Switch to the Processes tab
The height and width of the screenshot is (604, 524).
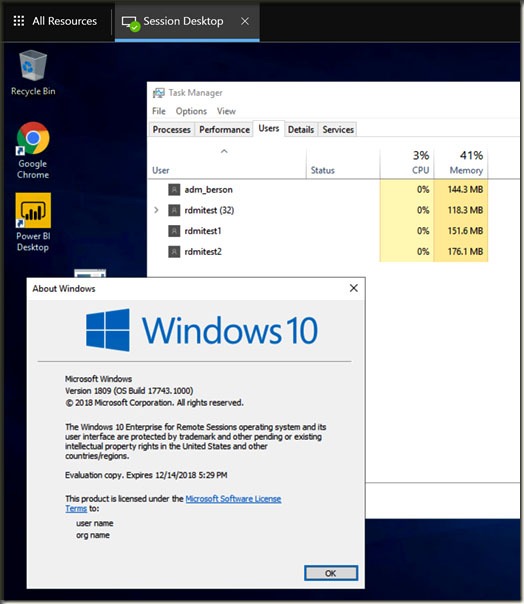171,129
